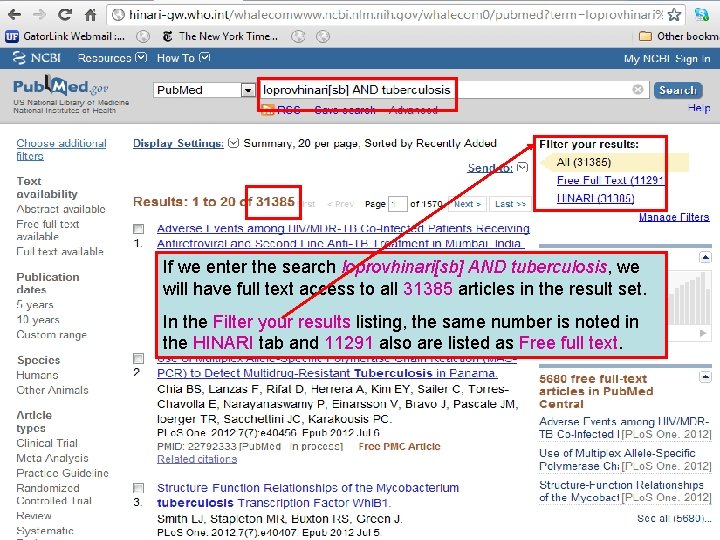The width and height of the screenshot is (720, 540).
Task: Bookmark this page with the star icon
Action: tap(674, 15)
